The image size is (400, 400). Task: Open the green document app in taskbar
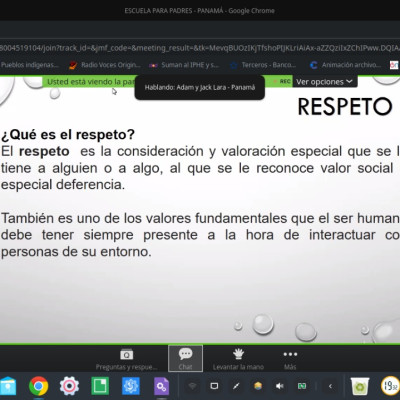[x=100, y=386]
